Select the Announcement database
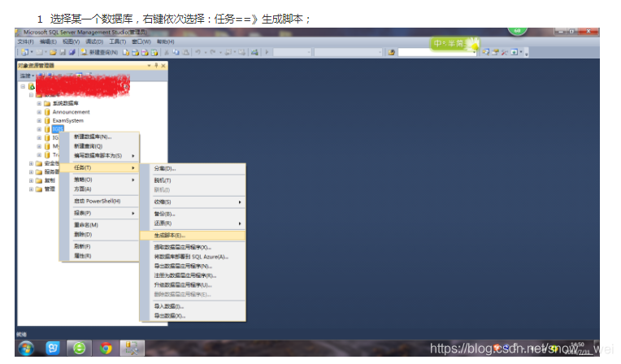This screenshot has height=364, width=621. [x=71, y=112]
